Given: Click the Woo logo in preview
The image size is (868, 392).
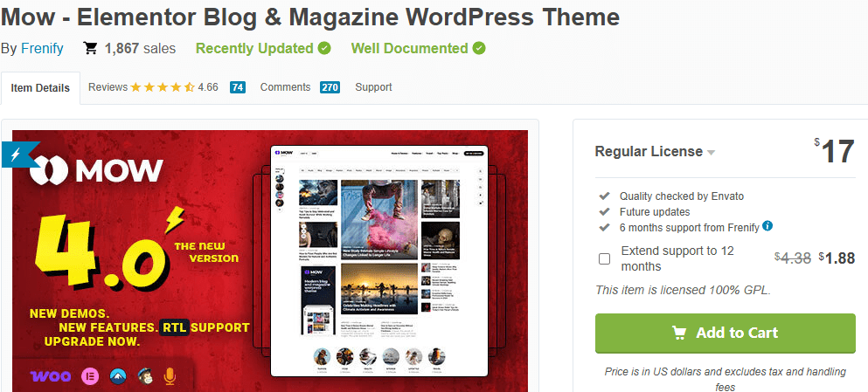Looking at the screenshot, I should 51,376.
